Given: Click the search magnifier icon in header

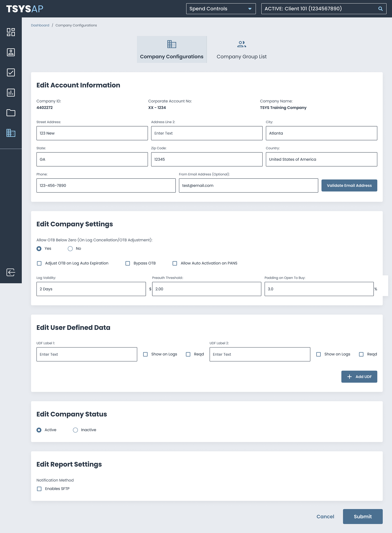Looking at the screenshot, I should (380, 9).
